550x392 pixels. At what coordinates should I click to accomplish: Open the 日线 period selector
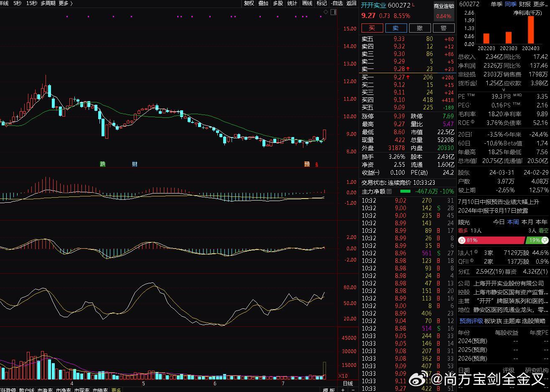[347, 383]
